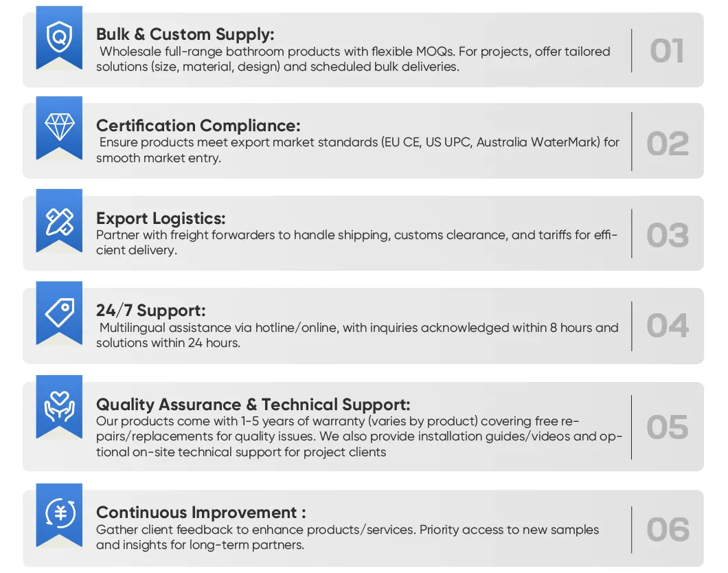The width and height of the screenshot is (728, 573).
Task: Click the number 04 label
Action: tap(667, 326)
